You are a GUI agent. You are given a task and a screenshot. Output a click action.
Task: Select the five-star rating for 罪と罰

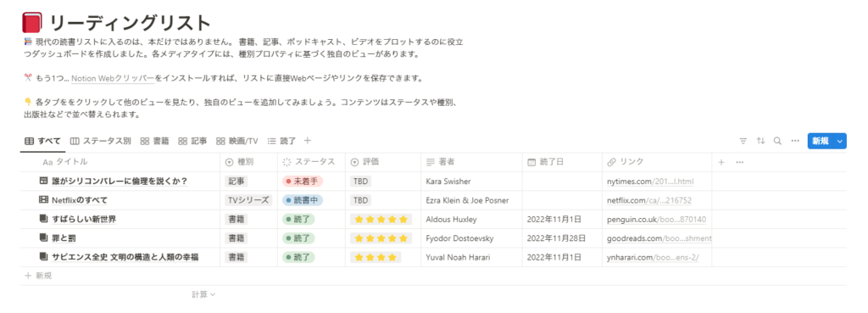pyautogui.click(x=381, y=238)
